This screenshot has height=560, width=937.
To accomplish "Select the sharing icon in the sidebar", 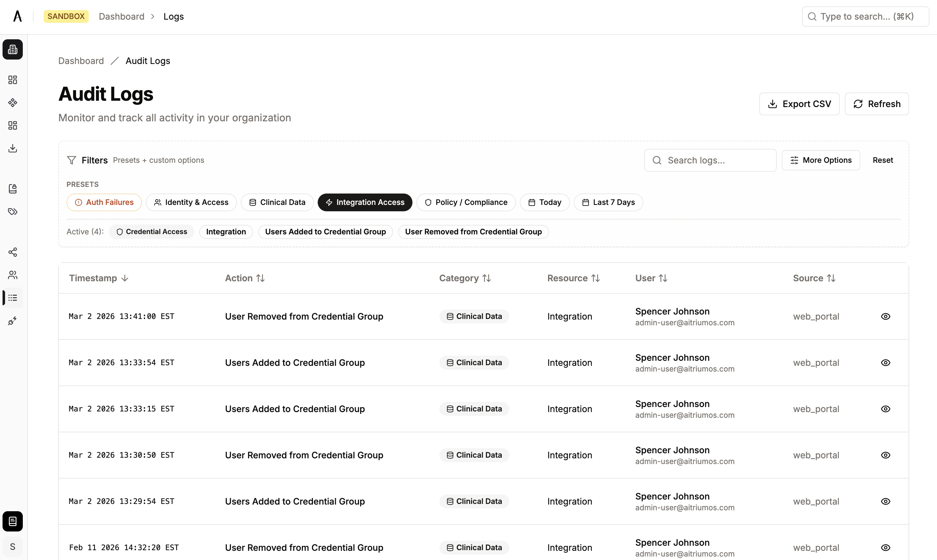I will [x=12, y=252].
